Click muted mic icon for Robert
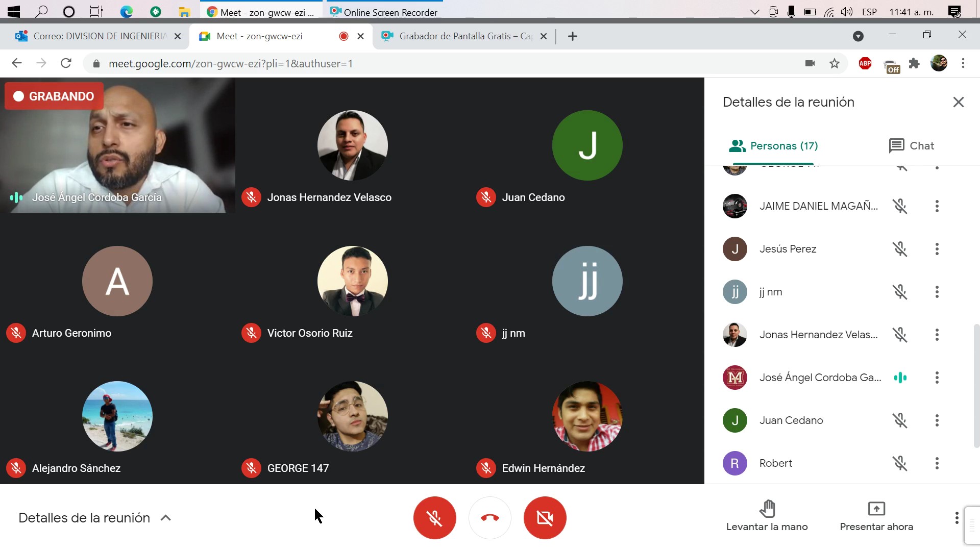This screenshot has width=980, height=551. (x=900, y=463)
